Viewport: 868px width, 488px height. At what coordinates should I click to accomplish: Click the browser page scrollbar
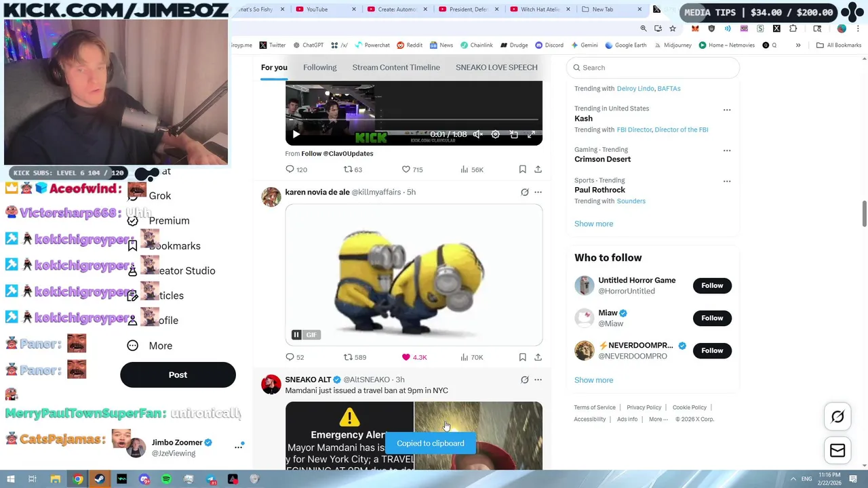click(864, 214)
